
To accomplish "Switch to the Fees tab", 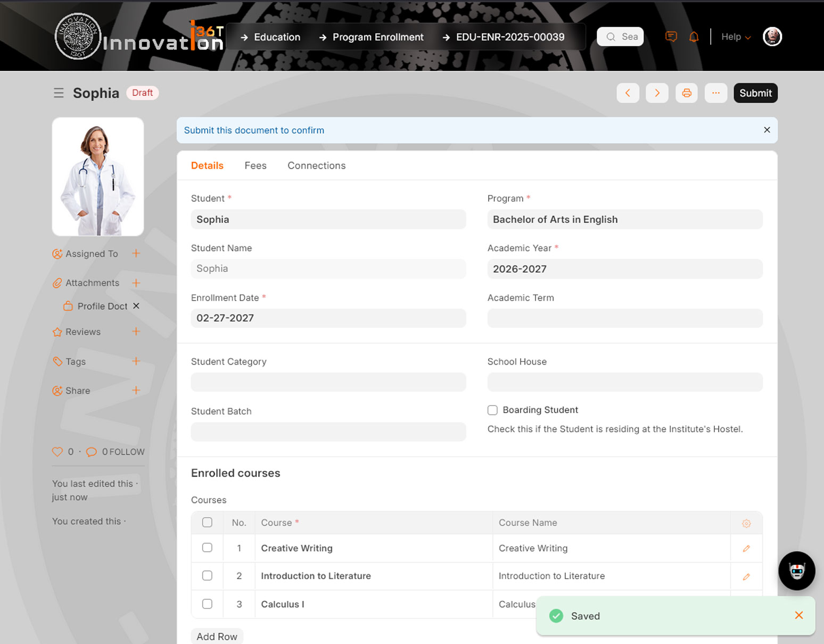I will 256,166.
